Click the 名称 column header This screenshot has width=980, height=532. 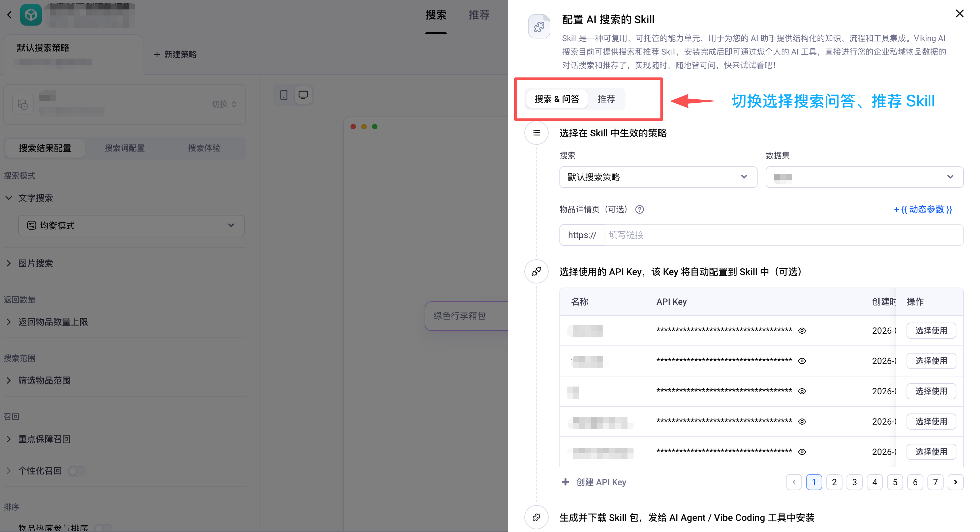[x=579, y=302]
